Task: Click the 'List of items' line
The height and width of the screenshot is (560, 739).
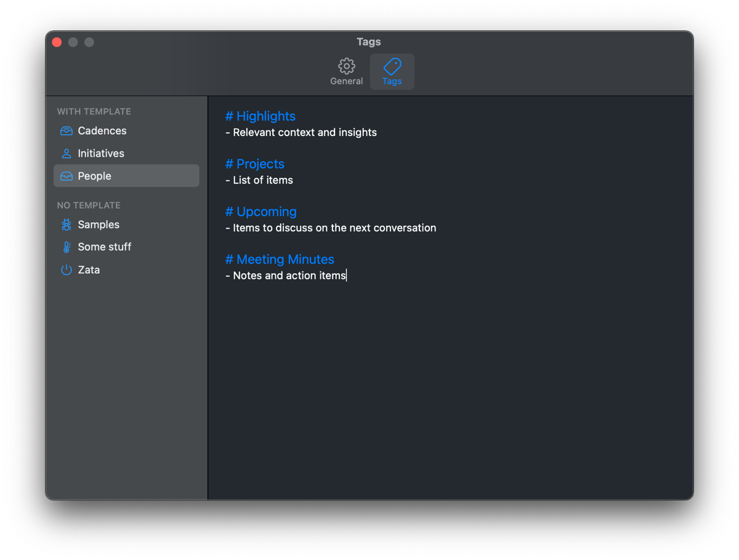Action: click(259, 180)
